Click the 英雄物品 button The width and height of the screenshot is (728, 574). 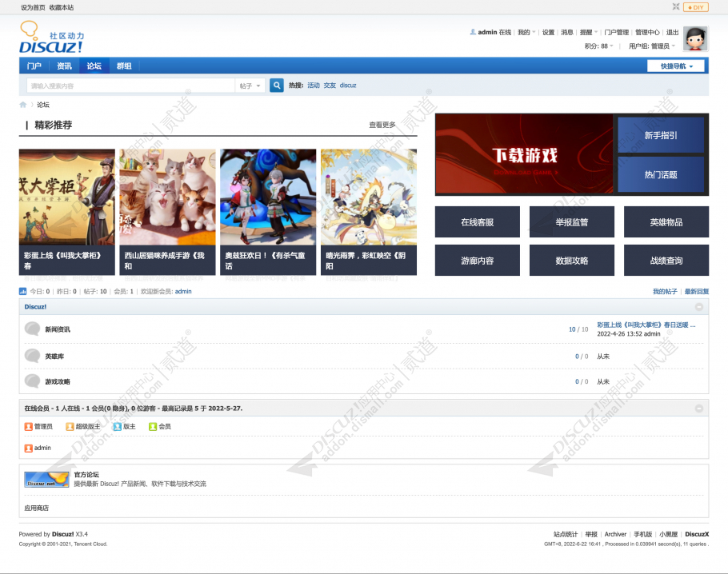(666, 221)
